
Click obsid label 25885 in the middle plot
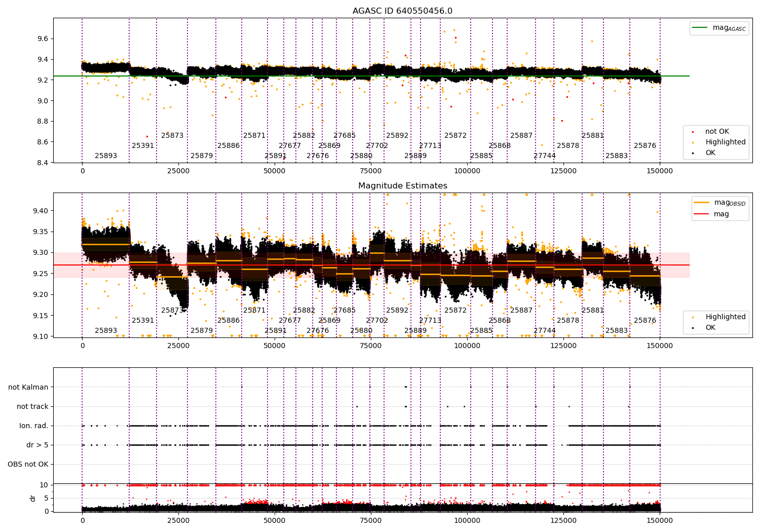[x=481, y=330]
